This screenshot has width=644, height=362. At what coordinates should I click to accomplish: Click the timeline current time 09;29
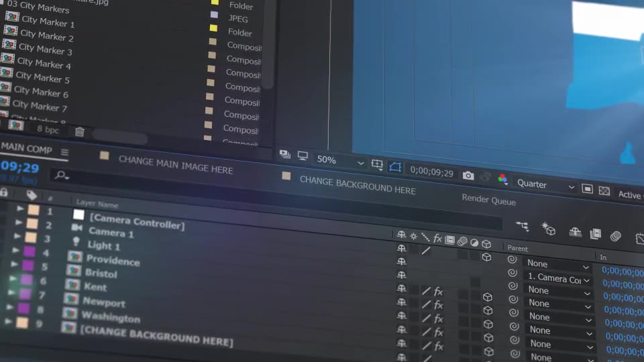19,167
